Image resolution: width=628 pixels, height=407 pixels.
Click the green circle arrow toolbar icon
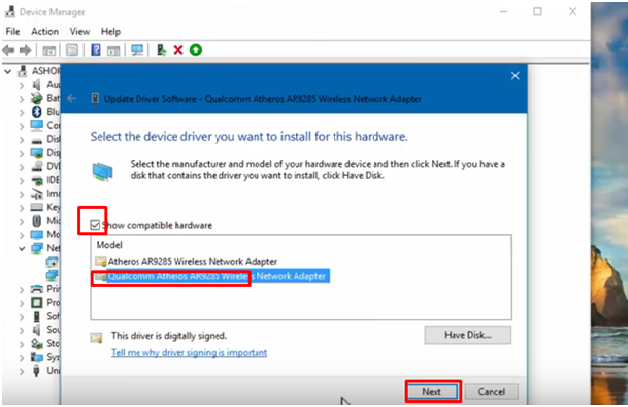pos(196,50)
